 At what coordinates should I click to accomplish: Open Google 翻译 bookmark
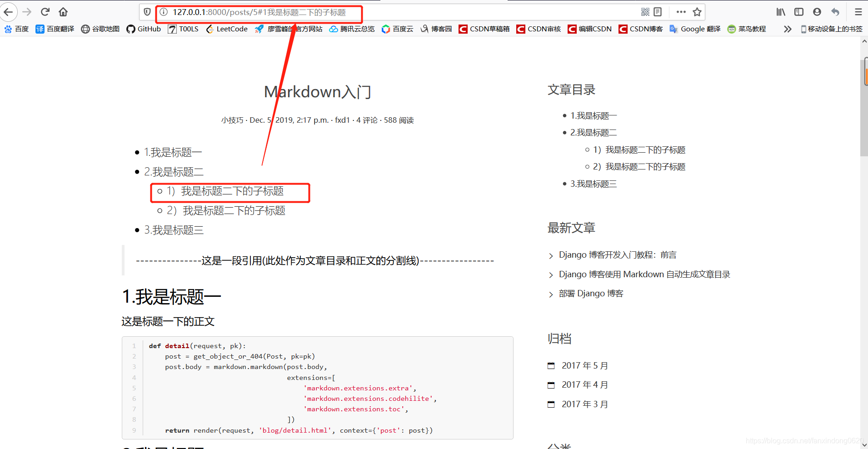(x=695, y=29)
